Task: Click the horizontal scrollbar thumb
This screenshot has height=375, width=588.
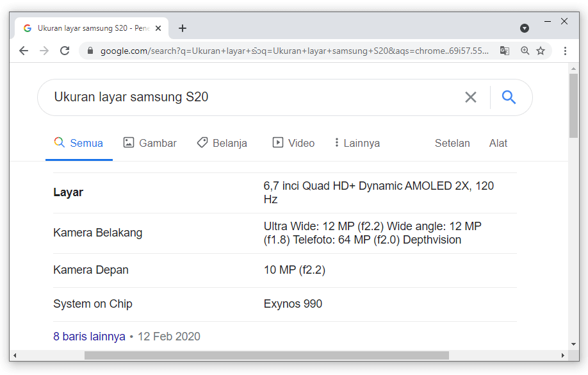Action: point(266,355)
